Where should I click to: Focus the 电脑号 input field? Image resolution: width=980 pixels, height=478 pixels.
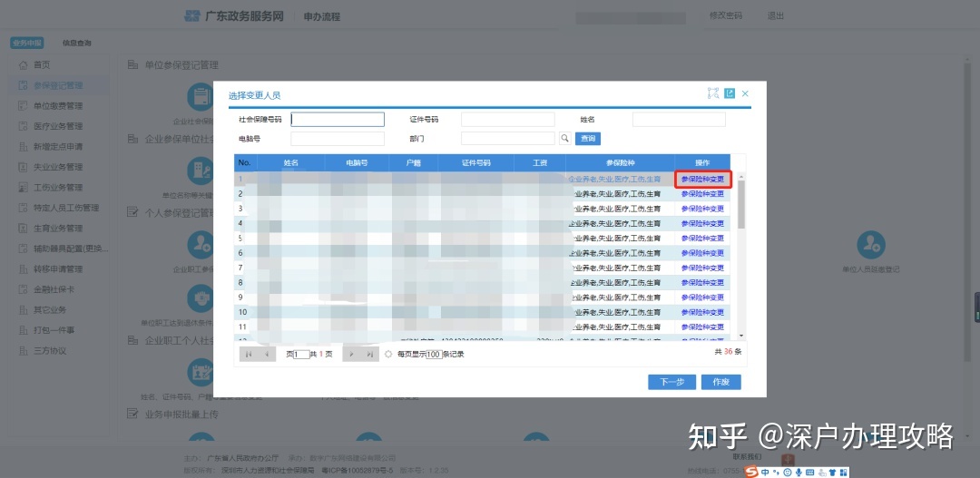[x=338, y=138]
